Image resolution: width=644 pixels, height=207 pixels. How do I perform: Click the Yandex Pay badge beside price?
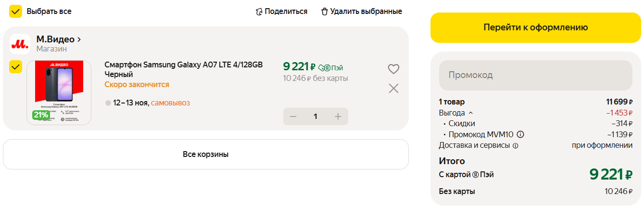tap(331, 68)
